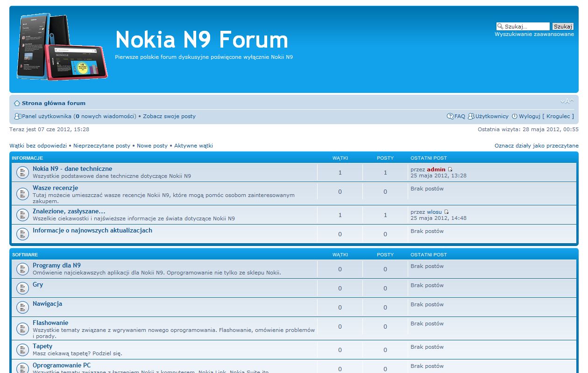
Task: Open 0 nowych wiadomości link
Action: pos(105,116)
